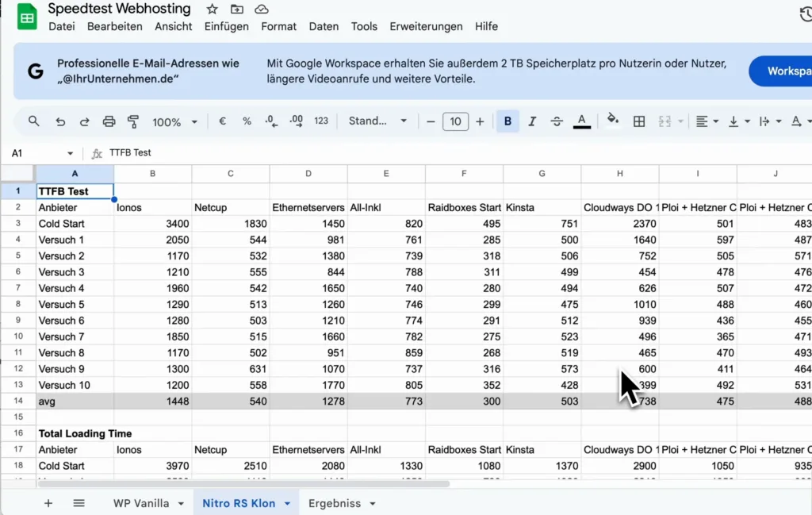Switch to the WP Vanilla sheet tab
Image resolution: width=812 pixels, height=515 pixels.
141,503
